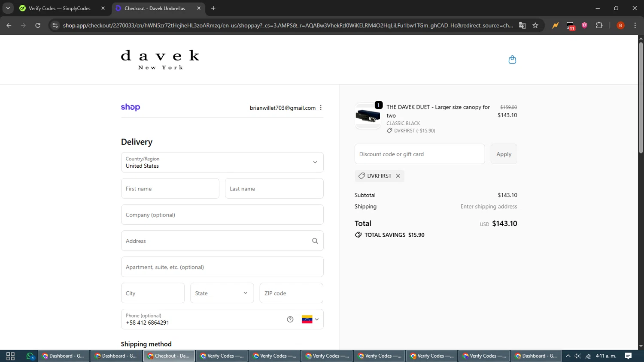Click the address search magnifier icon

pos(315,241)
